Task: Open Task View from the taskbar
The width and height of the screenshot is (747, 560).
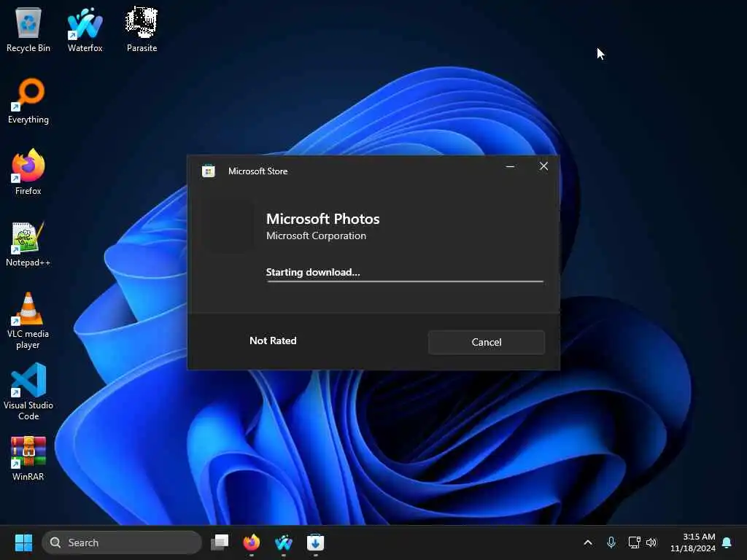Action: 220,542
